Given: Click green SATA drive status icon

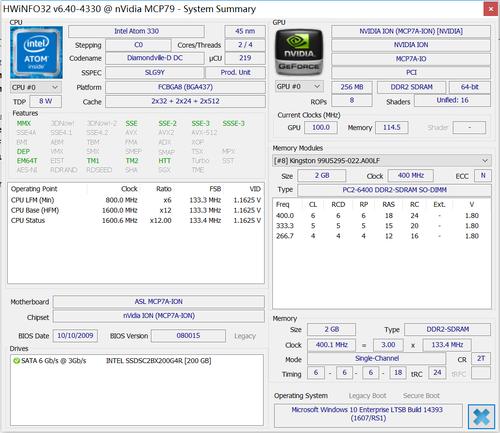Looking at the screenshot, I should click(x=16, y=361).
